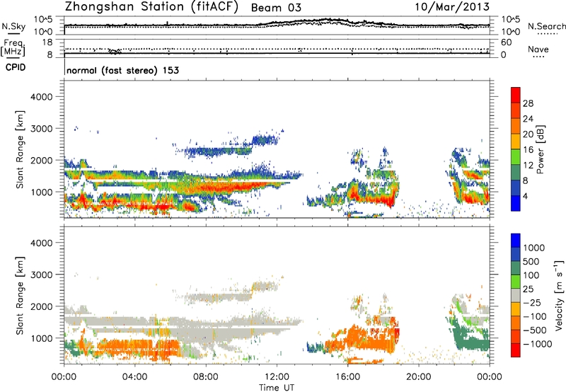
Task: Click time axis tick '08:00'
Action: coord(206,377)
